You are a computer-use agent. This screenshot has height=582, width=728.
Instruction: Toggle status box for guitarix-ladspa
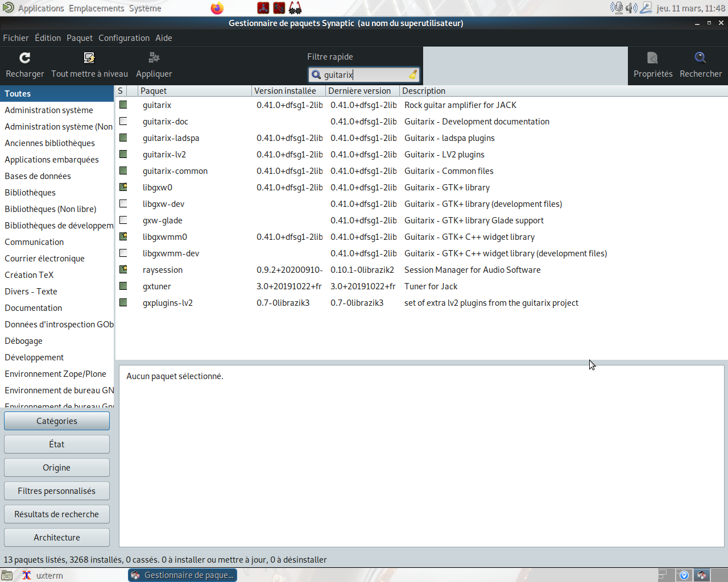coord(123,138)
